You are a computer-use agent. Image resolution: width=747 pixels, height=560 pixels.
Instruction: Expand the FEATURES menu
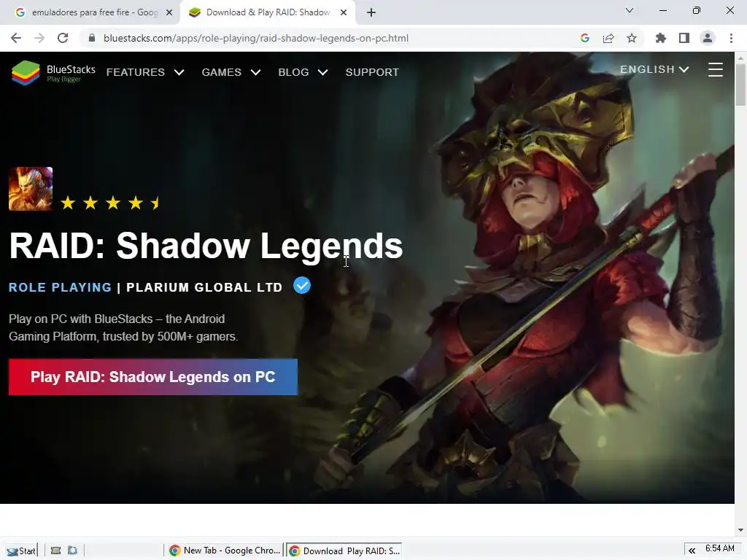pos(145,72)
